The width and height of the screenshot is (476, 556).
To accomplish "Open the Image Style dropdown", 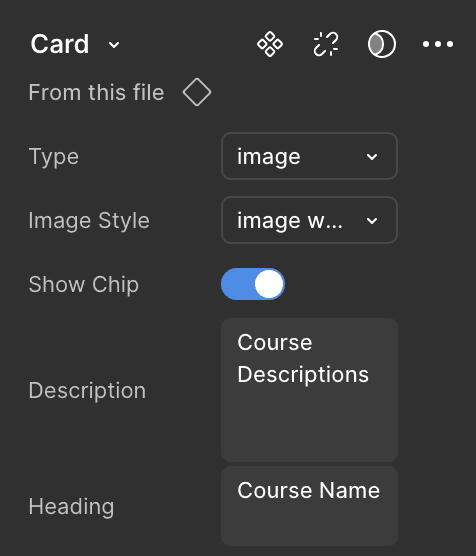I will [x=309, y=220].
